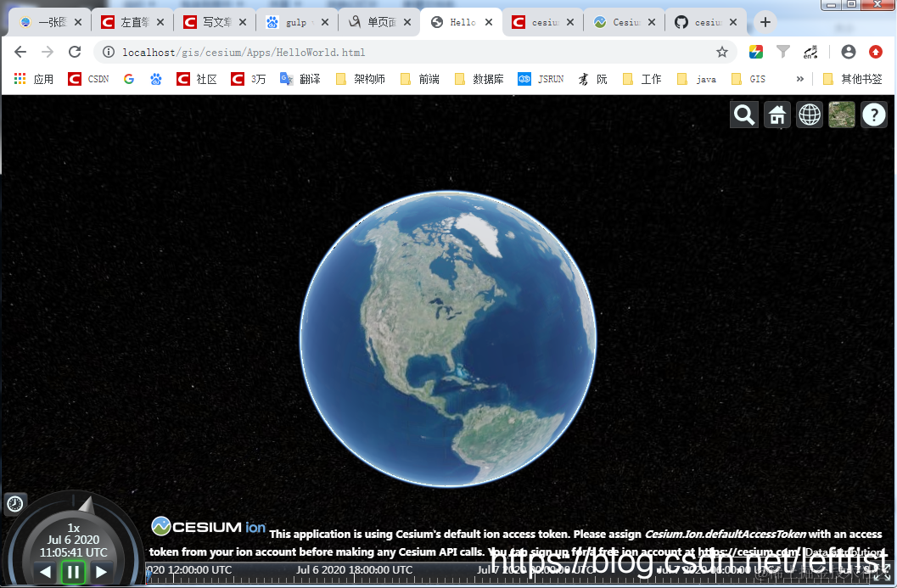Open the java bookmarks folder

coord(697,79)
